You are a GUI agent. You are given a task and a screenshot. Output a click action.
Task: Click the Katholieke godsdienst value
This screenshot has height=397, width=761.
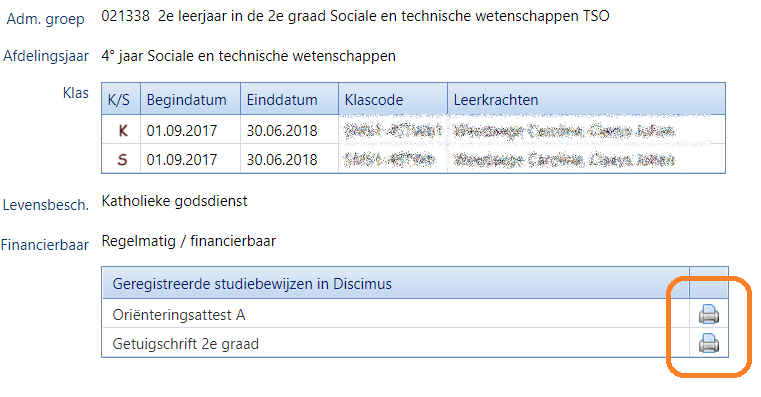pyautogui.click(x=174, y=201)
